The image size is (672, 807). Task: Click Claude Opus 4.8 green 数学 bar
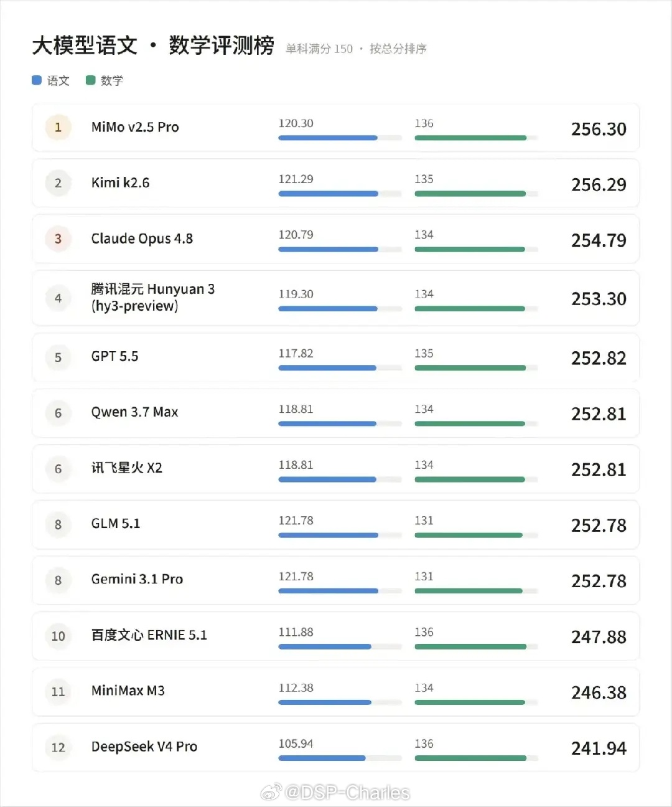(x=470, y=249)
